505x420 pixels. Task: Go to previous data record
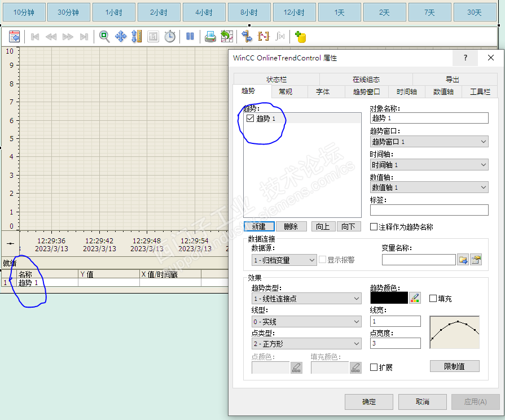pyautogui.click(x=51, y=37)
